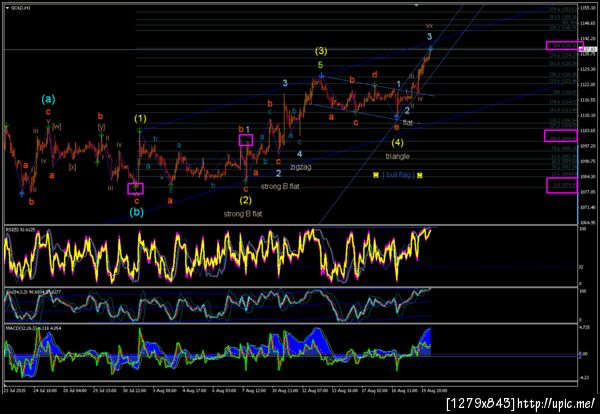Image resolution: width=600 pixels, height=414 pixels.
Task: Click the '4 Aug 17:00' time axis label
Action: 195,391
